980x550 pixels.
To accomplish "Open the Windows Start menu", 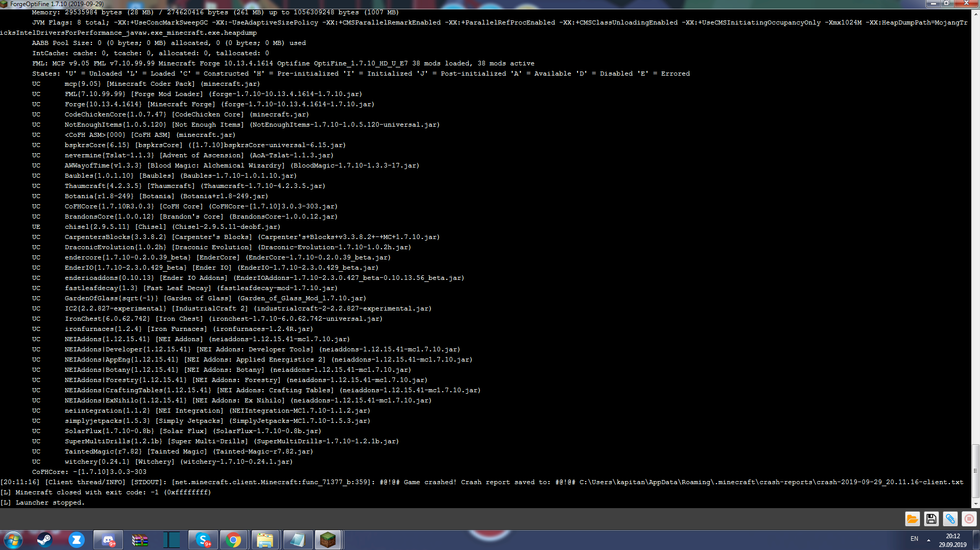I will tap(13, 540).
